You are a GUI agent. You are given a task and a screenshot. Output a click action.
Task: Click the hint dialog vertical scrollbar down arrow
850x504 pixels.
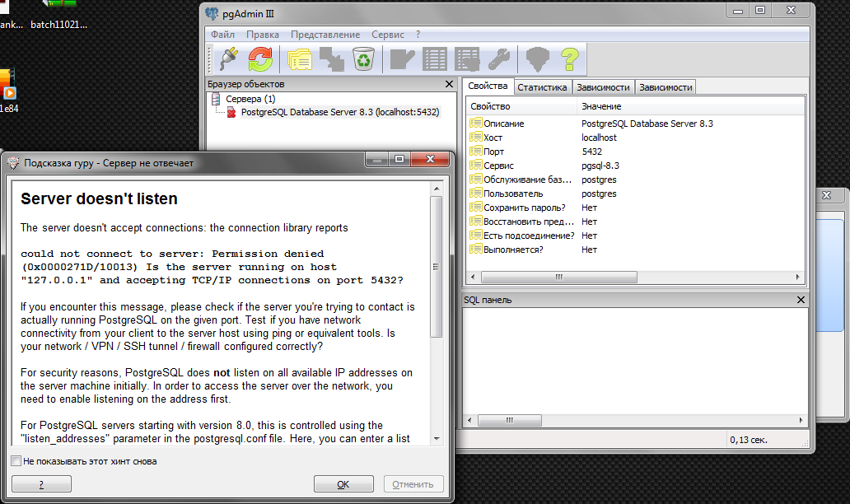pyautogui.click(x=437, y=439)
